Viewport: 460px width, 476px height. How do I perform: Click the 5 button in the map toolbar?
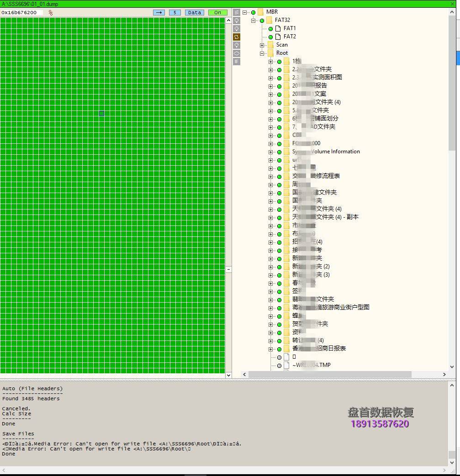click(x=174, y=12)
